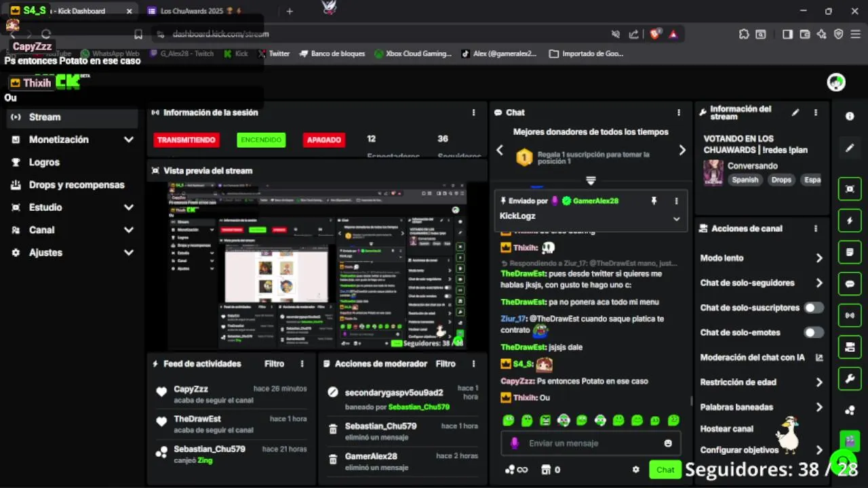This screenshot has height=488, width=868.
Task: Expand the Monetización sidebar menu
Action: [x=129, y=140]
